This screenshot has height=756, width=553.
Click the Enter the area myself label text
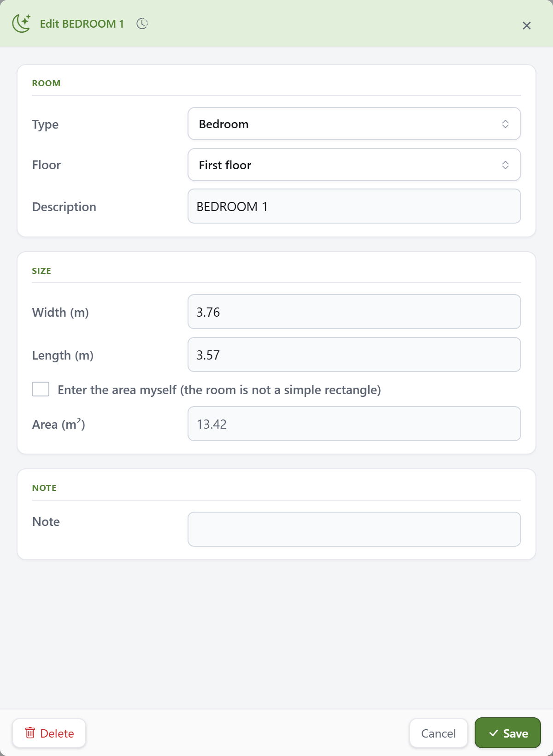[x=219, y=390]
